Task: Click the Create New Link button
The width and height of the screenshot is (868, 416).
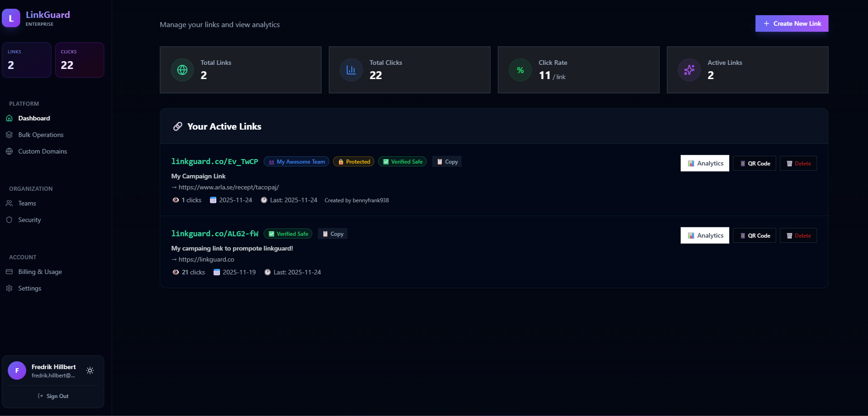Action: (792, 23)
